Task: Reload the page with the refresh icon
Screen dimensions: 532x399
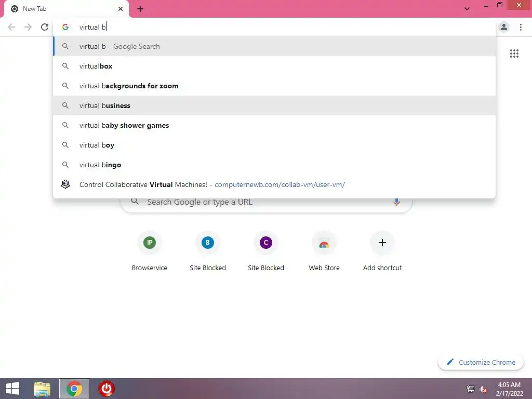Action: 45,27
